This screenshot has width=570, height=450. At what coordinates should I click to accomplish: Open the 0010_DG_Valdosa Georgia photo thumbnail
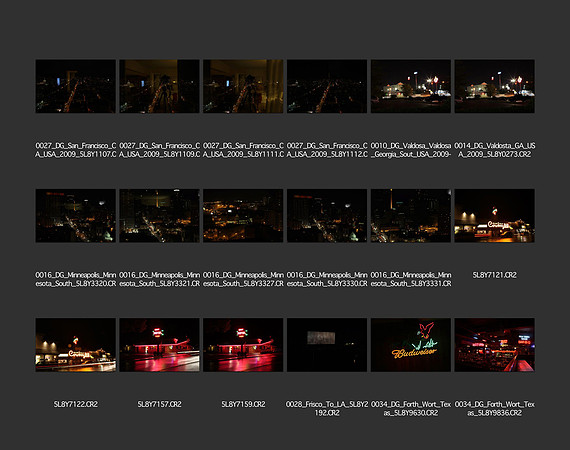pos(411,86)
